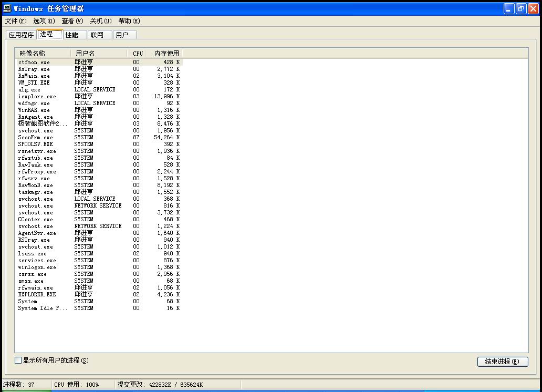Switch to the 联网 tab
542x392 pixels.
click(x=97, y=35)
